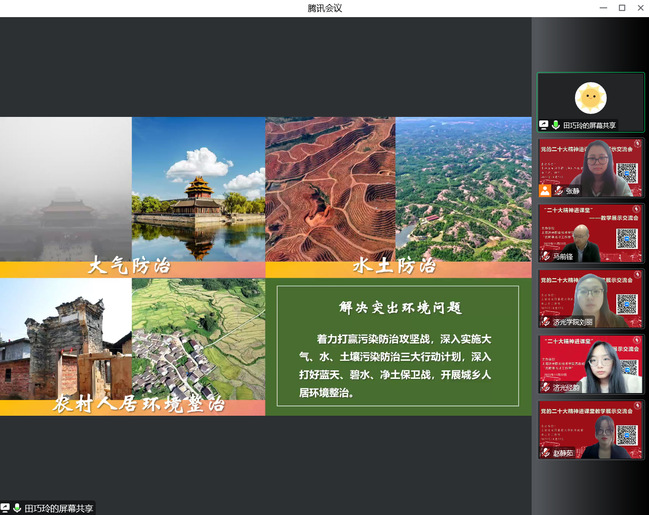Click muted microphone icon beside 济光学院刘丽
Viewport: 649px width, 515px height.
coord(545,322)
